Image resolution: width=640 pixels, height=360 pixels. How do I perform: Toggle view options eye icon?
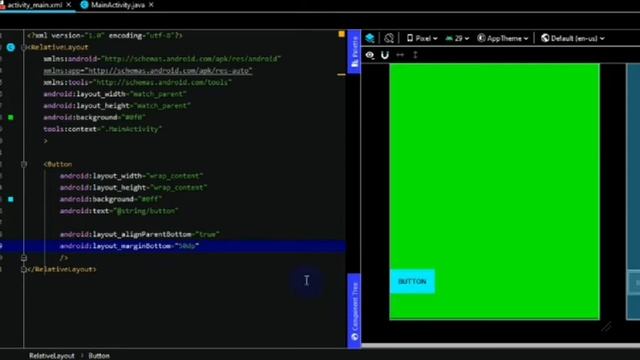pos(370,55)
